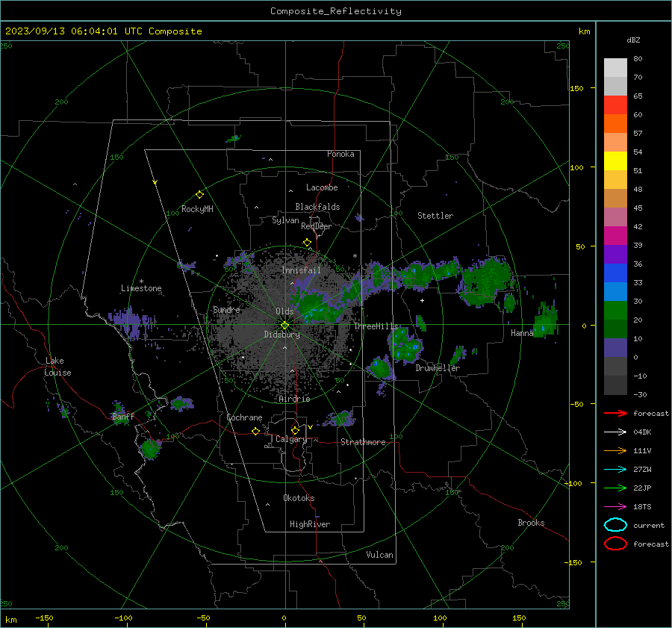672x628 pixels.
Task: Click the Innisfail city label
Action: coord(301,270)
